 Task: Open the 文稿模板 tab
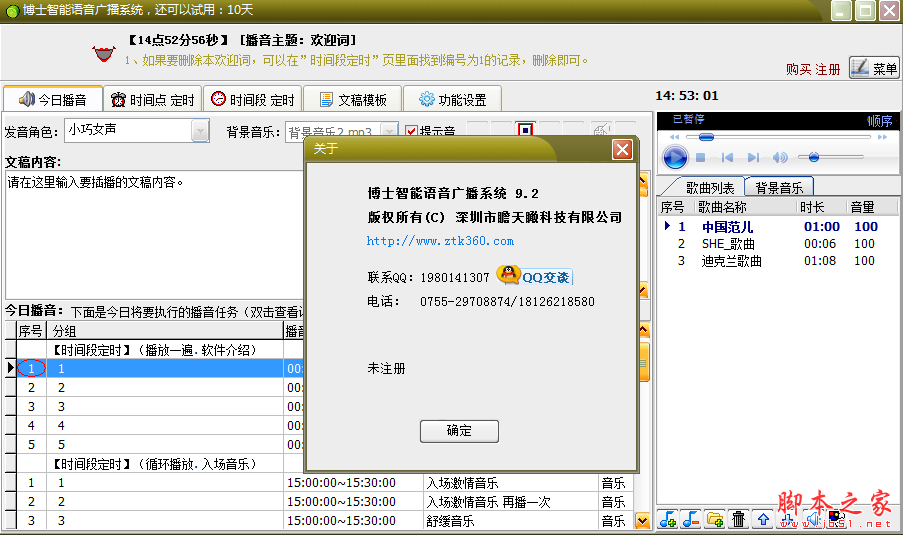(353, 100)
